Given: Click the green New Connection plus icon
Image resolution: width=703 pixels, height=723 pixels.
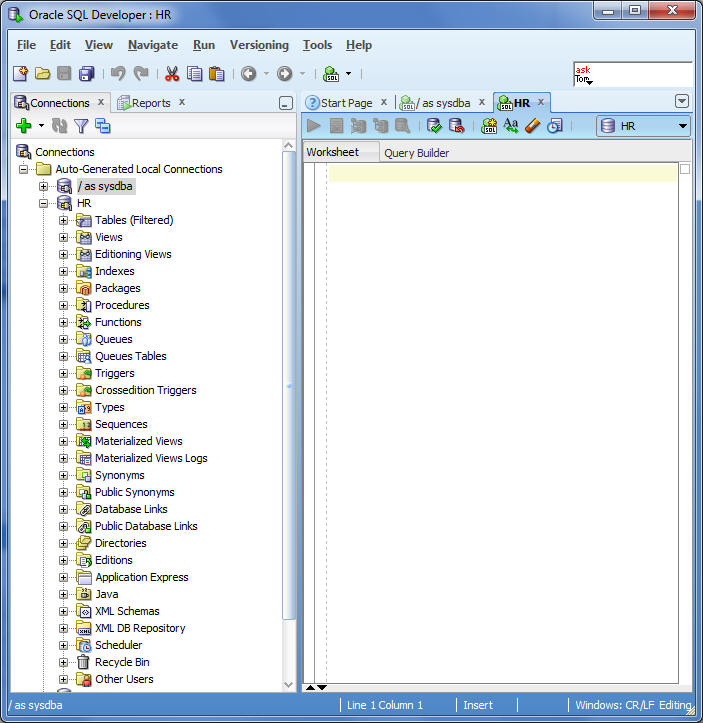Looking at the screenshot, I should coord(24,126).
